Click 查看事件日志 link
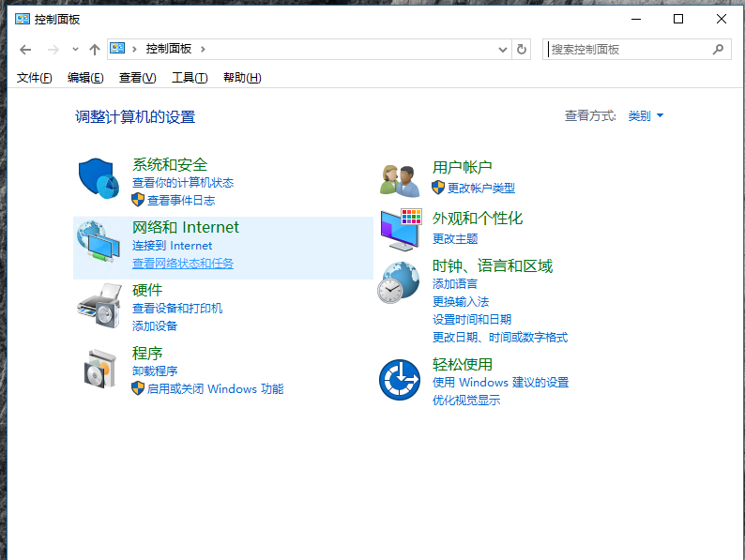 (x=181, y=201)
